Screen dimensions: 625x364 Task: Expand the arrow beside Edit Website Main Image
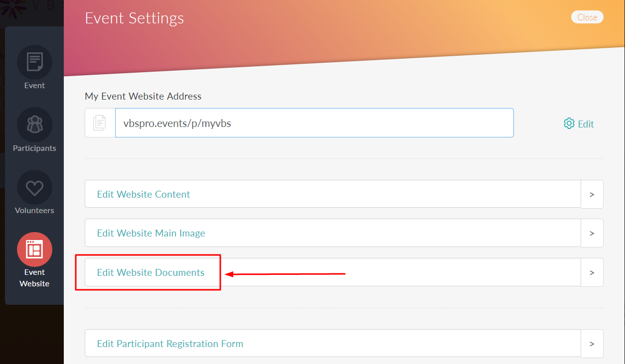click(592, 233)
